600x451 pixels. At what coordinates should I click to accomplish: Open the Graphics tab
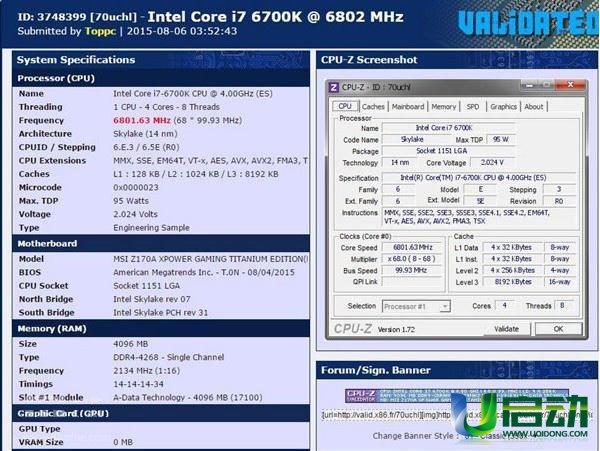(x=504, y=107)
